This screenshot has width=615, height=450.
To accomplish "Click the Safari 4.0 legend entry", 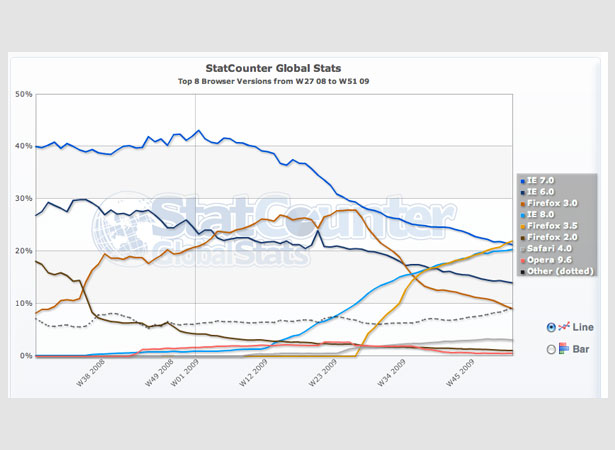I will tap(546, 249).
